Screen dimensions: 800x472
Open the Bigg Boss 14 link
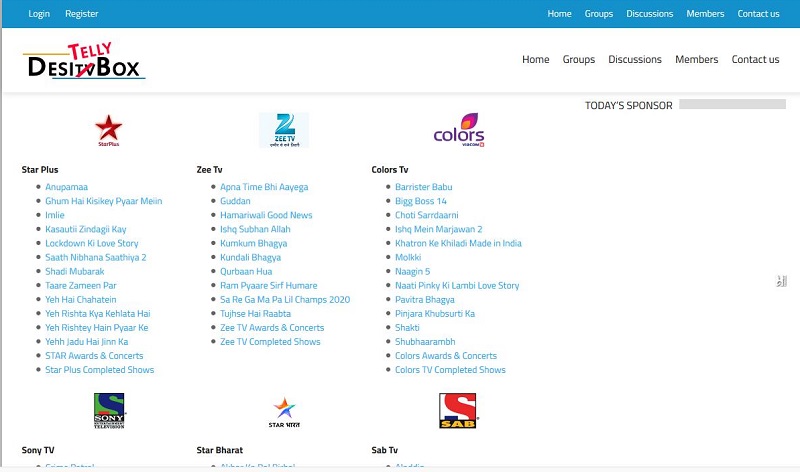pos(420,201)
